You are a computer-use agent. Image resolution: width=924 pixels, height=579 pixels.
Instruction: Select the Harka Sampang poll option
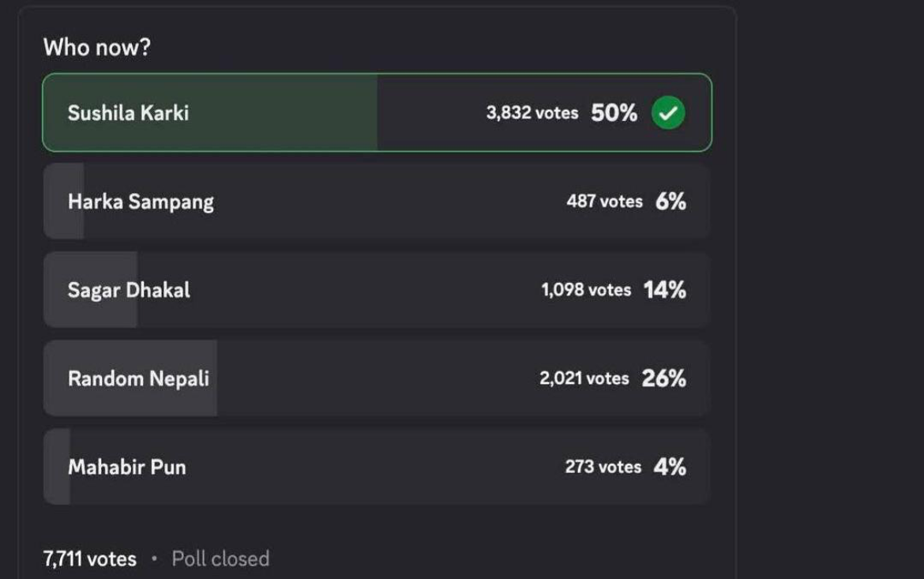pyautogui.click(x=377, y=201)
